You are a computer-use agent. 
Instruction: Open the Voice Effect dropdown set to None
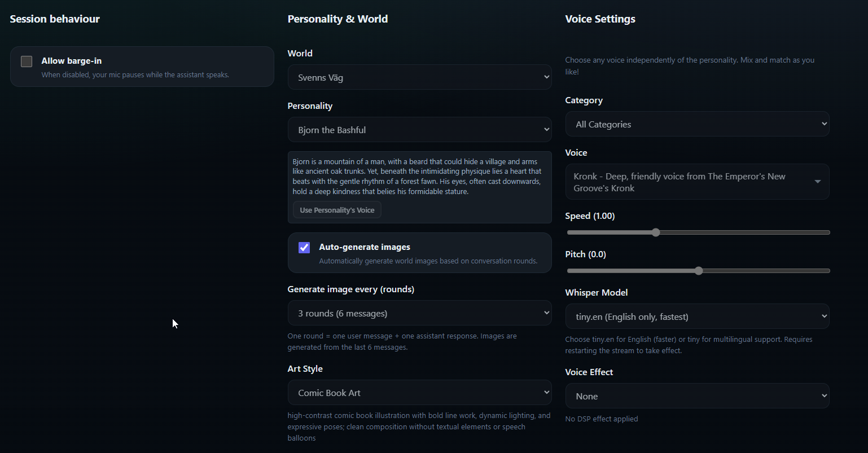pyautogui.click(x=698, y=395)
